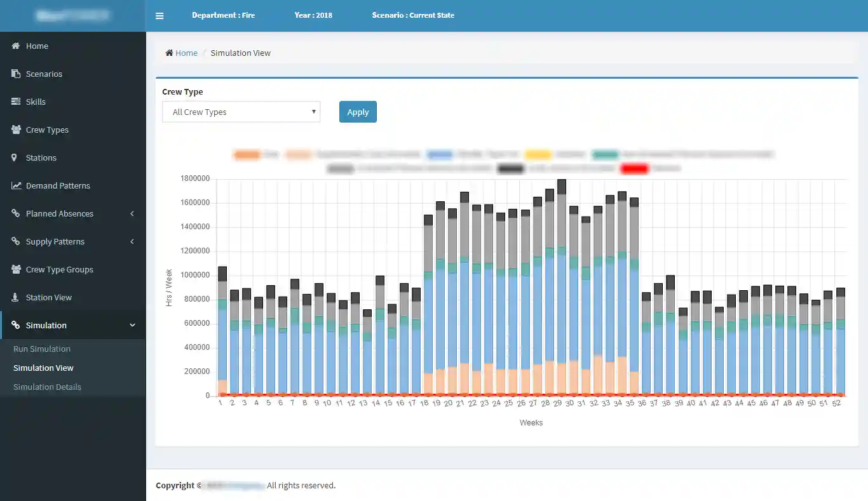Expand the Planned Absences submenu
The image size is (868, 501).
[x=60, y=213]
